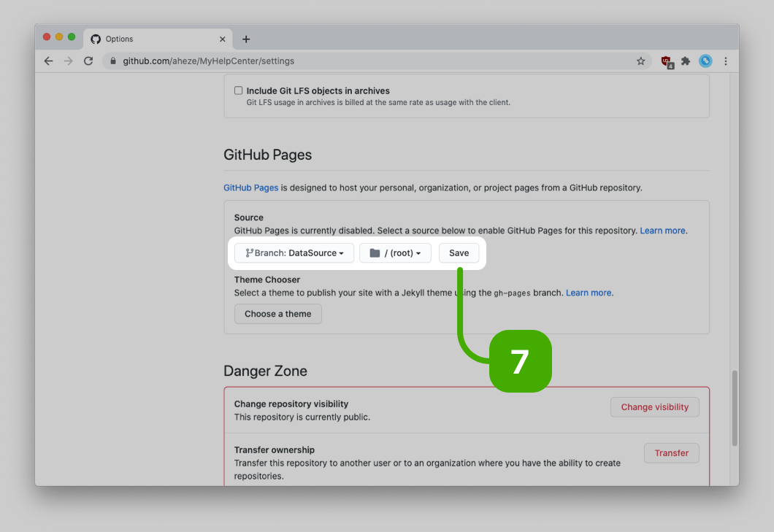Viewport: 774px width, 532px height.
Task: Open the GitHub Pages link
Action: coord(250,188)
